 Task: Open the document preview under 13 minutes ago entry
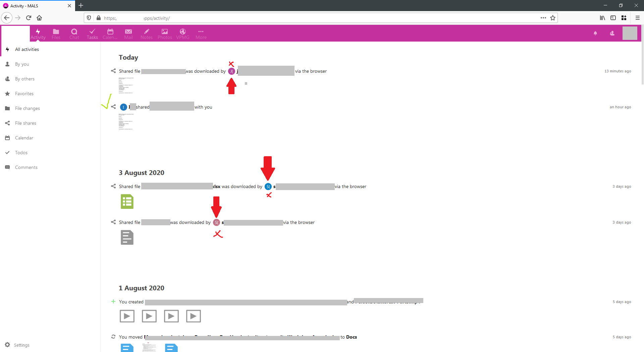click(x=126, y=85)
